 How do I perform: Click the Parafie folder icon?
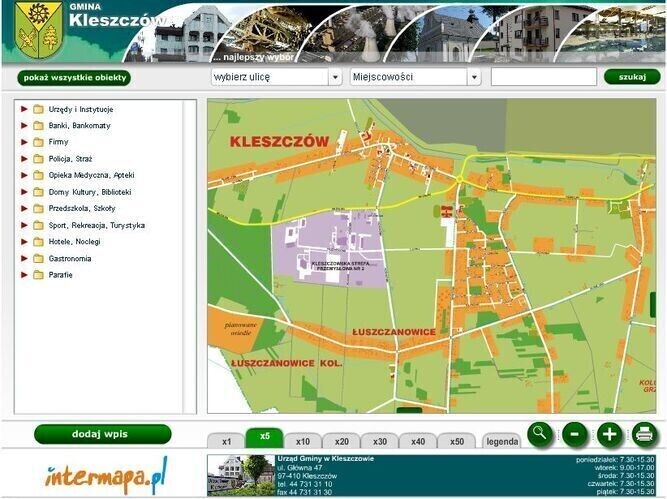38,275
